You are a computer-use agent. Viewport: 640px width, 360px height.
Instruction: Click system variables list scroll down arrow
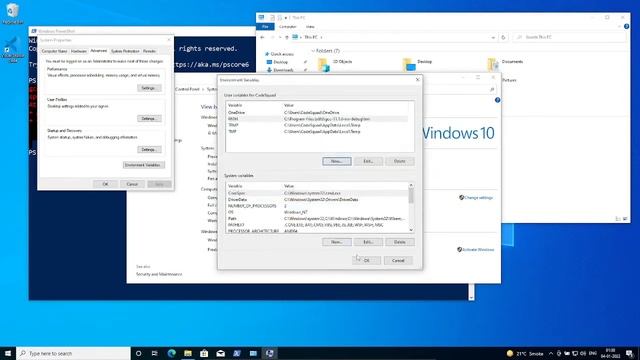pos(411,230)
